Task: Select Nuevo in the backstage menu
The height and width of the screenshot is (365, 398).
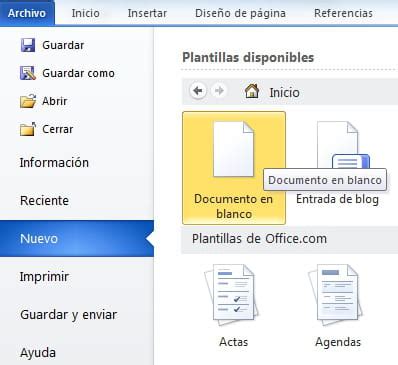Action: (77, 238)
